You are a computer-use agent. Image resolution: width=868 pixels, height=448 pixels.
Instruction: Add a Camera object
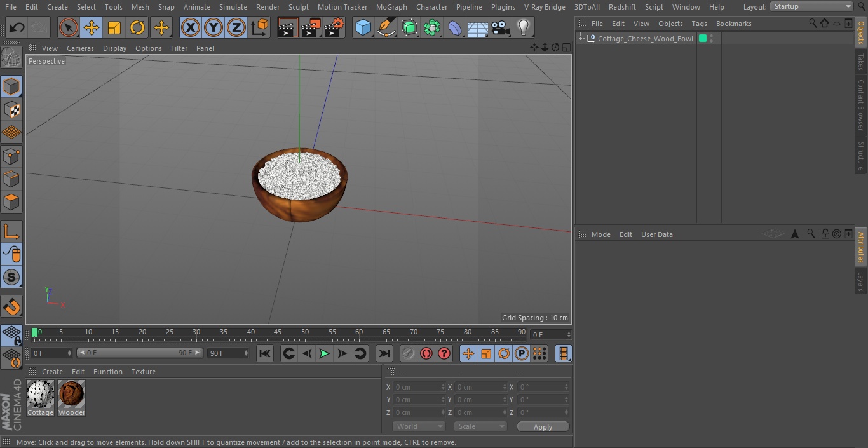501,27
